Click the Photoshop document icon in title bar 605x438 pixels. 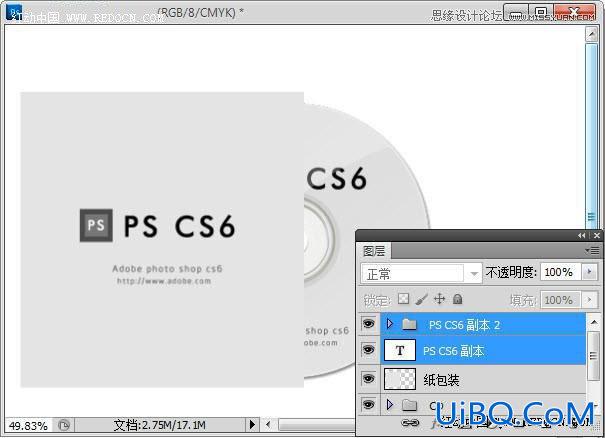[x=14, y=12]
